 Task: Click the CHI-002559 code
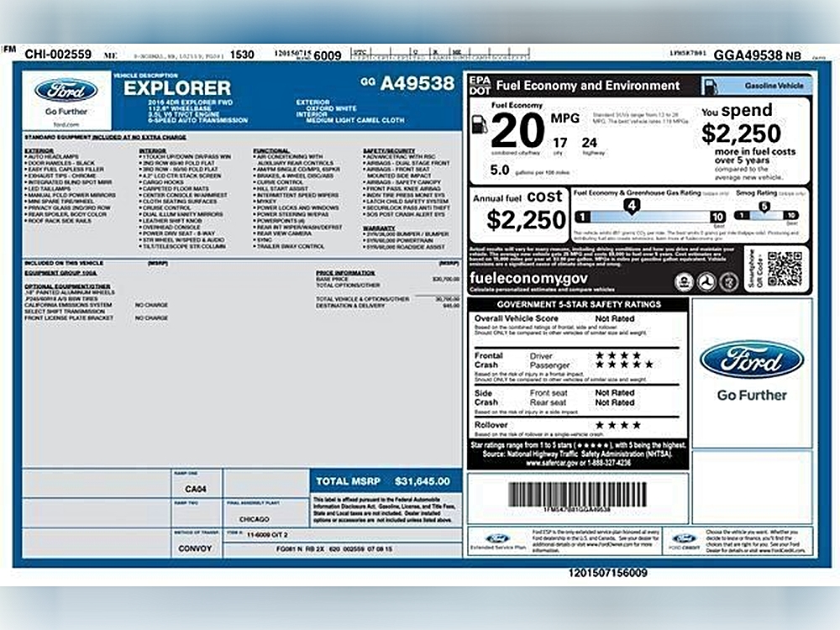(58, 54)
